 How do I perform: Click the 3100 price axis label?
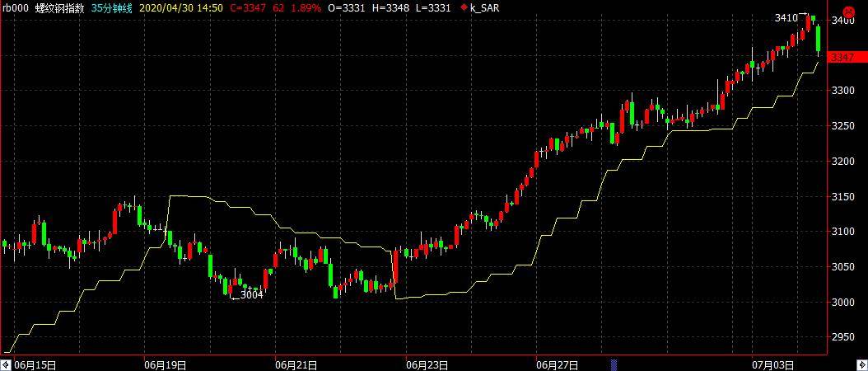click(845, 231)
